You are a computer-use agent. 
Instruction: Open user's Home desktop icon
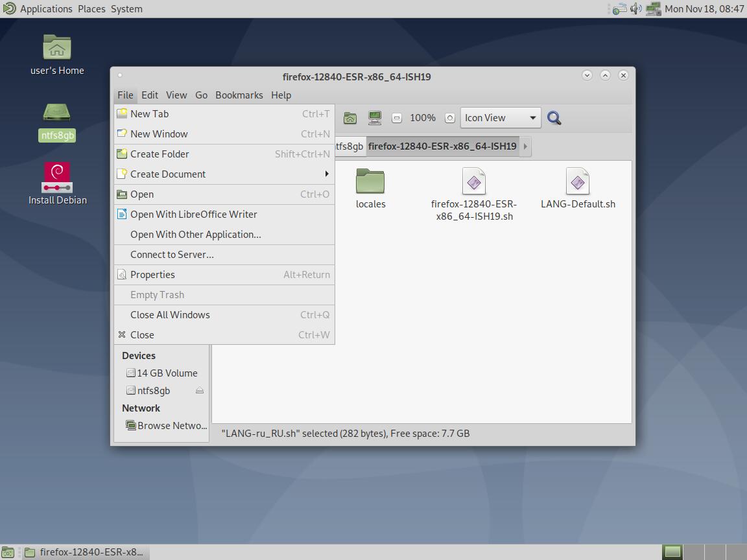57,54
